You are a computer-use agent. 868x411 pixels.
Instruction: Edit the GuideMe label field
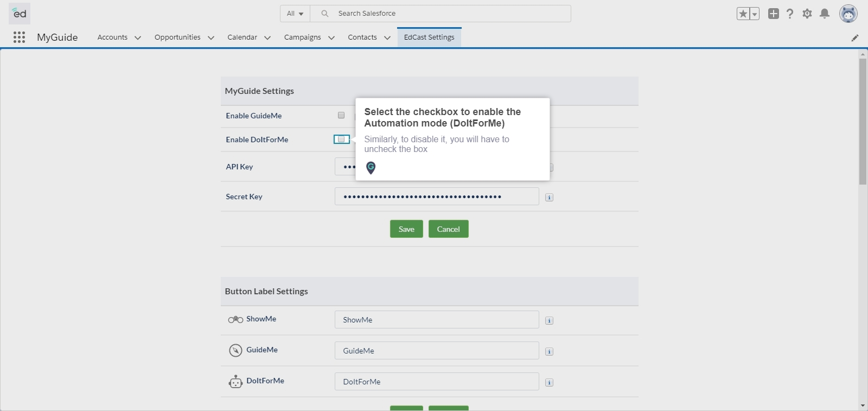[x=437, y=351]
